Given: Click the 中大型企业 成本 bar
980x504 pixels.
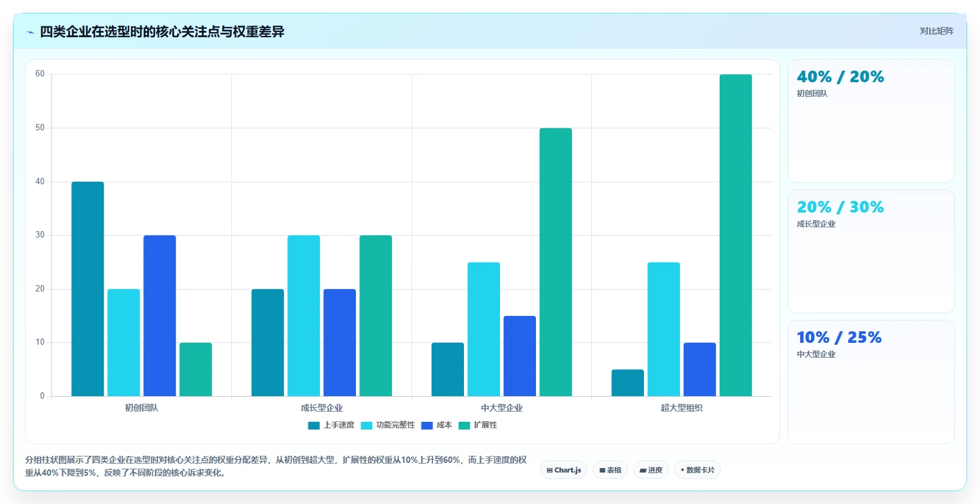Looking at the screenshot, I should (x=519, y=356).
